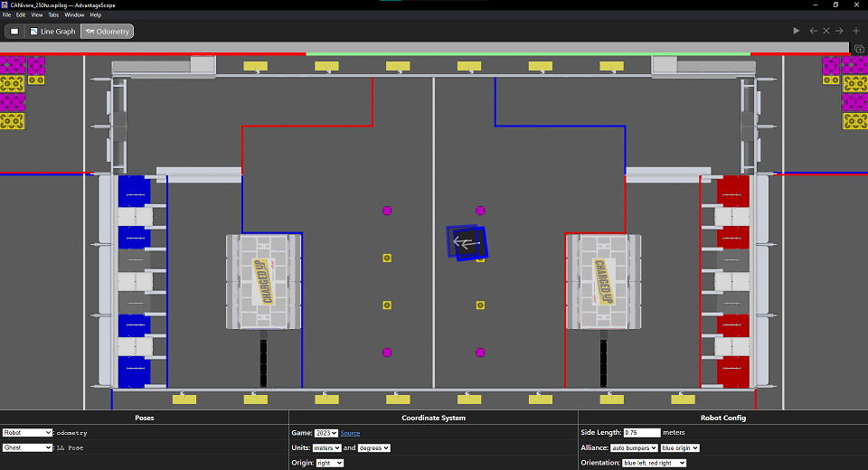
Task: Open the Robot pose type dropdown
Action: (x=27, y=433)
